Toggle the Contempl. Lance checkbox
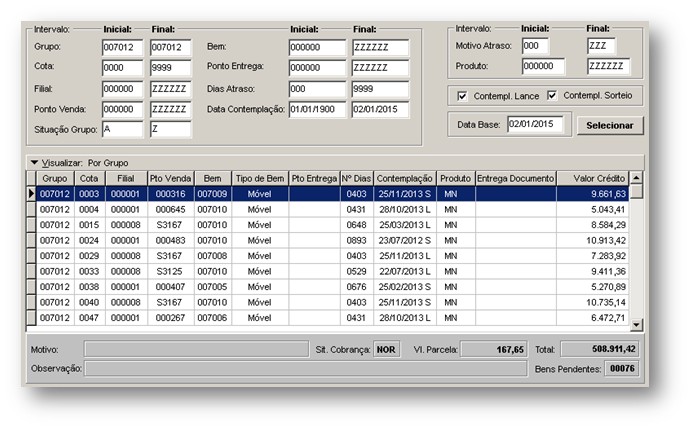The image size is (691, 429). 462,96
